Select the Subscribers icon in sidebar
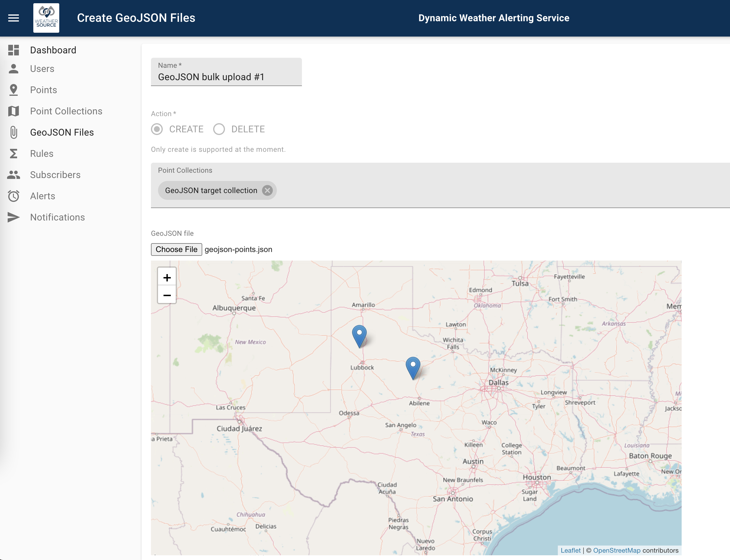Screen dimensions: 730x560 [x=13, y=175]
